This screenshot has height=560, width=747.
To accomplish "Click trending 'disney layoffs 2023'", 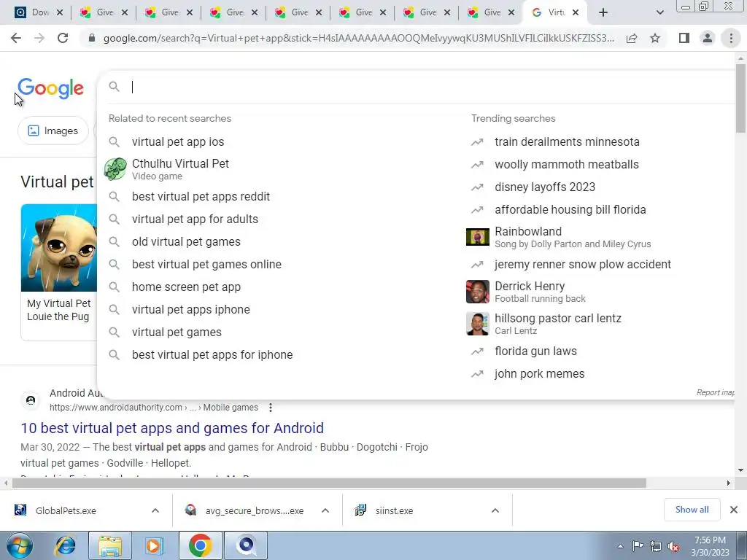I will (x=544, y=187).
